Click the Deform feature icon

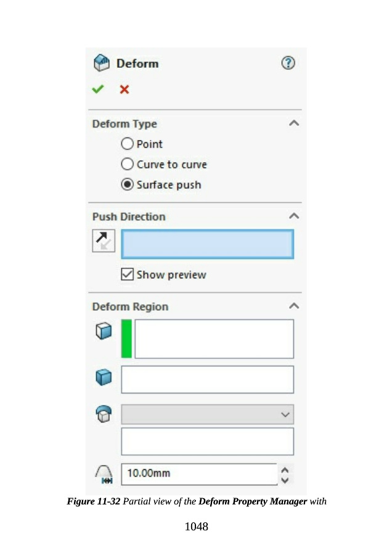tap(100, 63)
